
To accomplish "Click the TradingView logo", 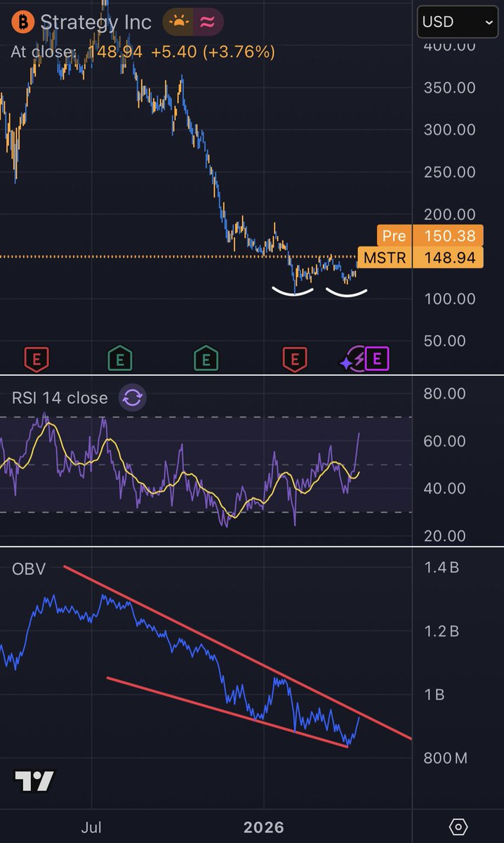I will pos(34,780).
